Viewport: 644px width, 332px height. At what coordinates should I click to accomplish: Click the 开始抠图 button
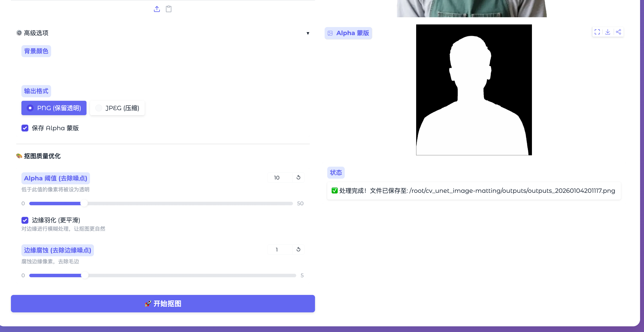(x=163, y=304)
